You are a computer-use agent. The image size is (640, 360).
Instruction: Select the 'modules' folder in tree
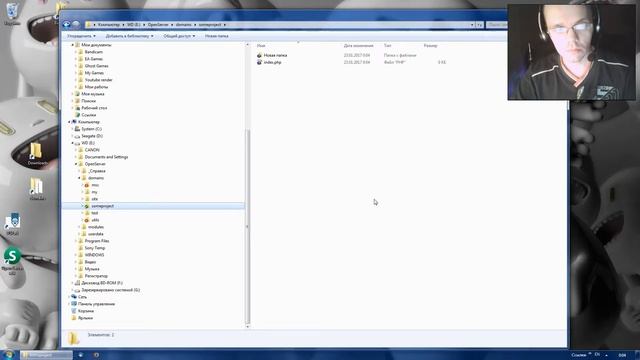coord(96,227)
